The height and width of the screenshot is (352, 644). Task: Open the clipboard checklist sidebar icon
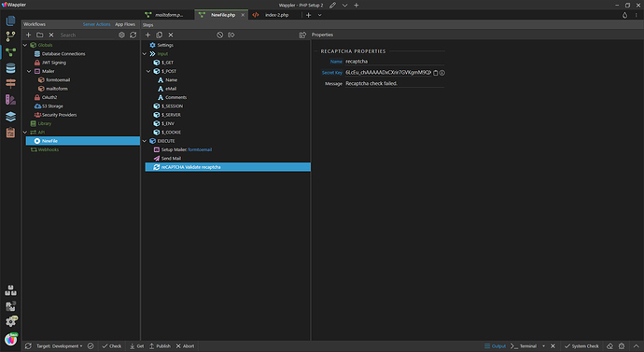pos(10,133)
